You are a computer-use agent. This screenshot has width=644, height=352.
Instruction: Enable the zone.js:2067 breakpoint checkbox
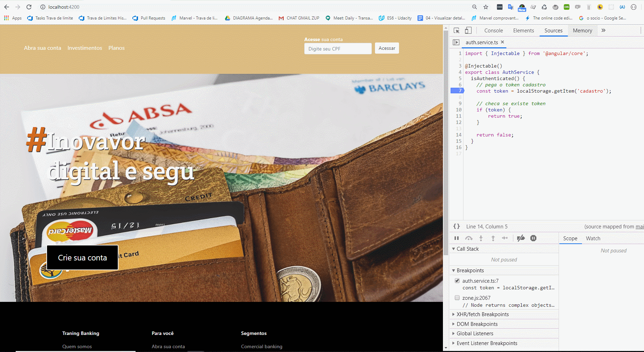click(x=457, y=298)
